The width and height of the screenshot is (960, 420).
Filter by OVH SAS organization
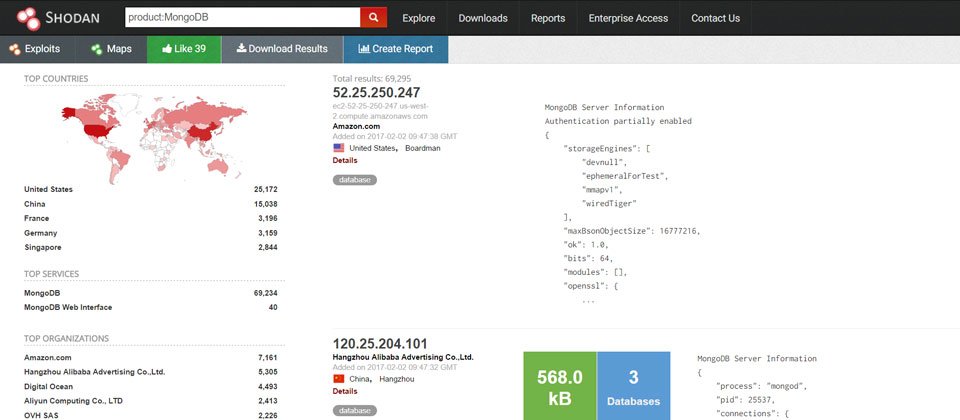[42, 415]
